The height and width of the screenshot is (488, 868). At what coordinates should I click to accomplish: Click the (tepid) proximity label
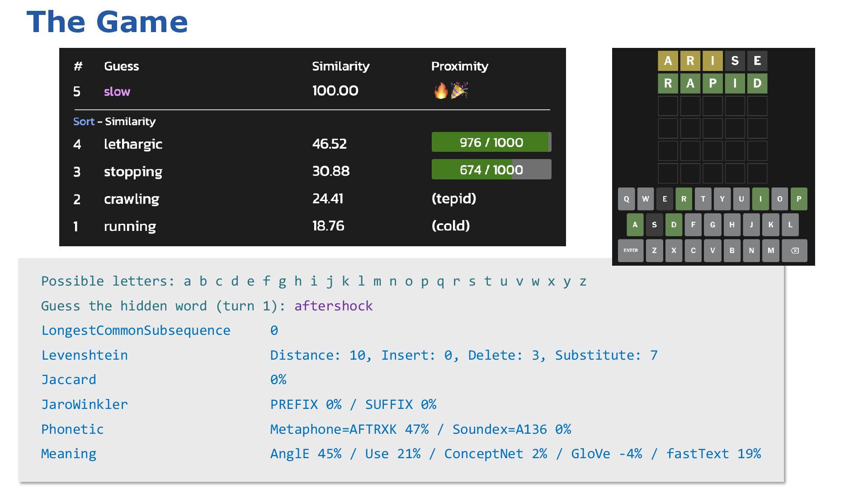click(x=454, y=198)
